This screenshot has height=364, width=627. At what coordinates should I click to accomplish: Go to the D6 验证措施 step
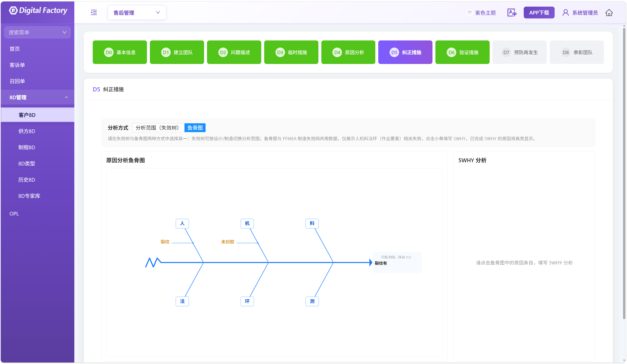pos(462,52)
